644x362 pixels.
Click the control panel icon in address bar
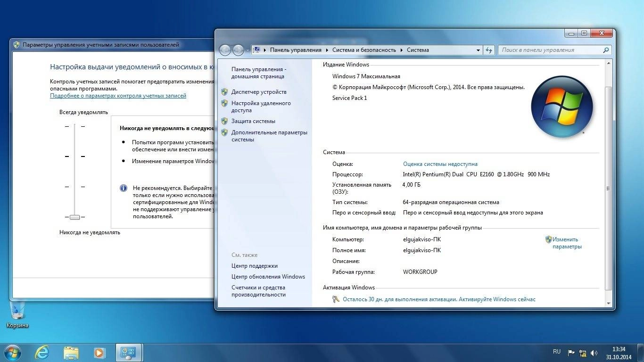click(256, 49)
